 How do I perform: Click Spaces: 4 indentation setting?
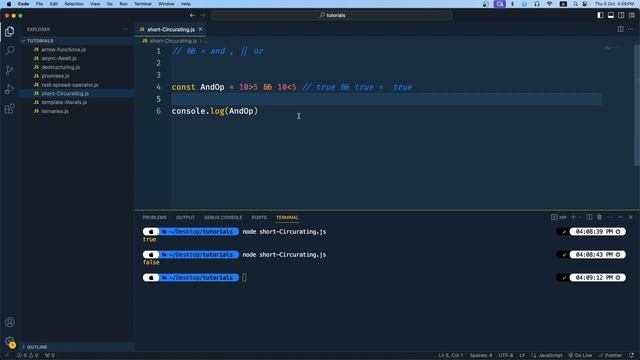(480, 356)
